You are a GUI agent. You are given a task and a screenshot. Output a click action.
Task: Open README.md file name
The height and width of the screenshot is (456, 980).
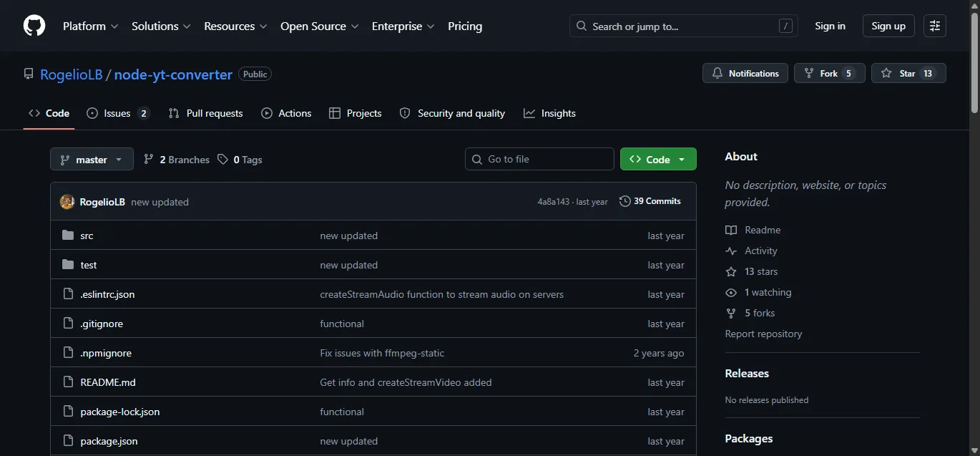108,382
